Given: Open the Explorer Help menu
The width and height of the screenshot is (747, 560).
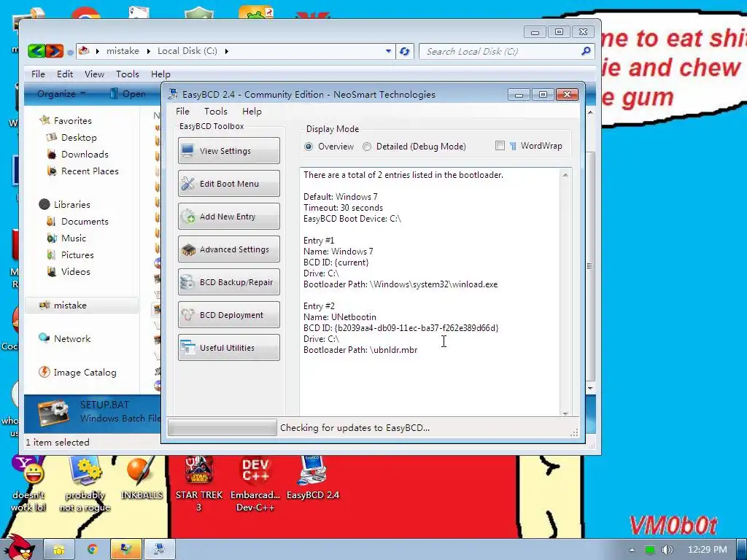Looking at the screenshot, I should (x=160, y=74).
